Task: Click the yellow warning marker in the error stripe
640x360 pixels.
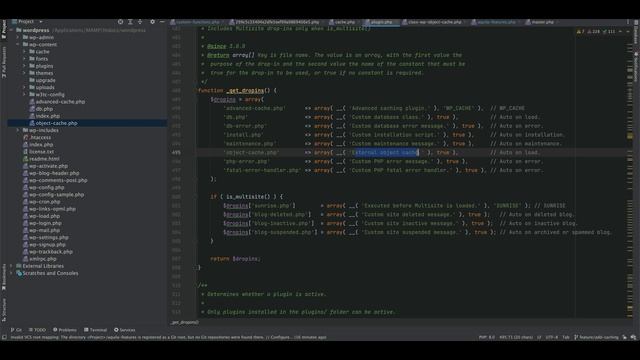Action: tap(630, 136)
